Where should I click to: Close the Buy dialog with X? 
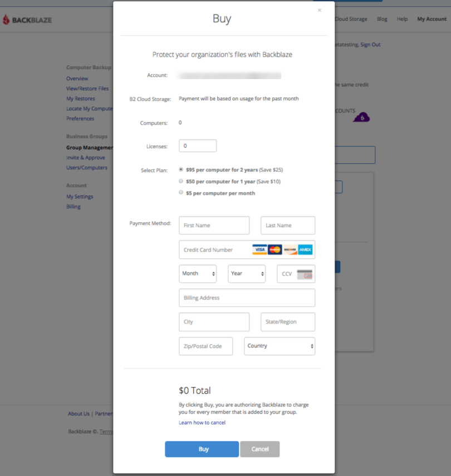(x=320, y=11)
